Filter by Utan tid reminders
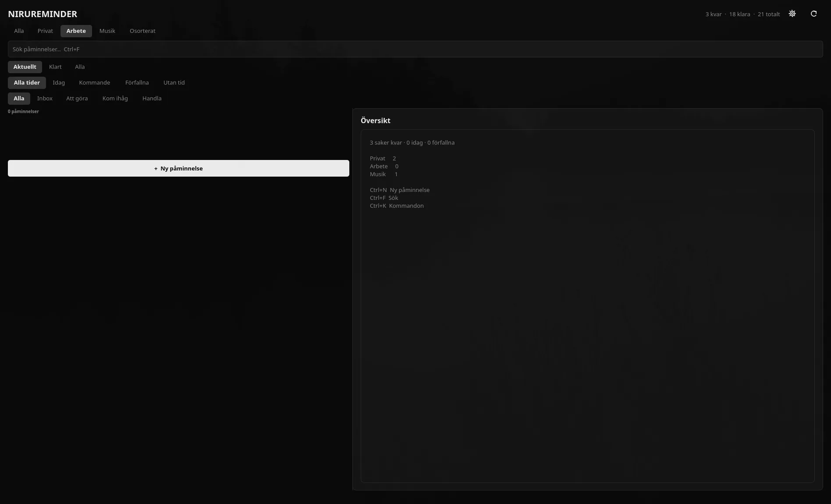 pos(174,83)
